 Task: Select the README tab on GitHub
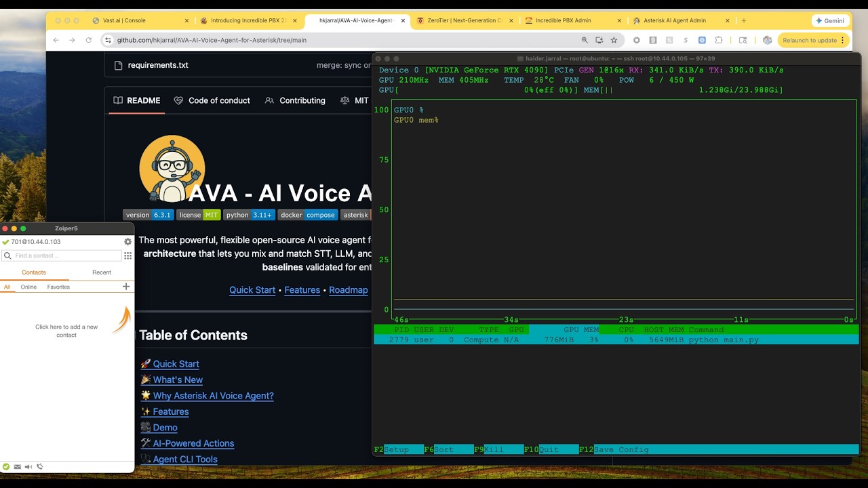tap(137, 100)
